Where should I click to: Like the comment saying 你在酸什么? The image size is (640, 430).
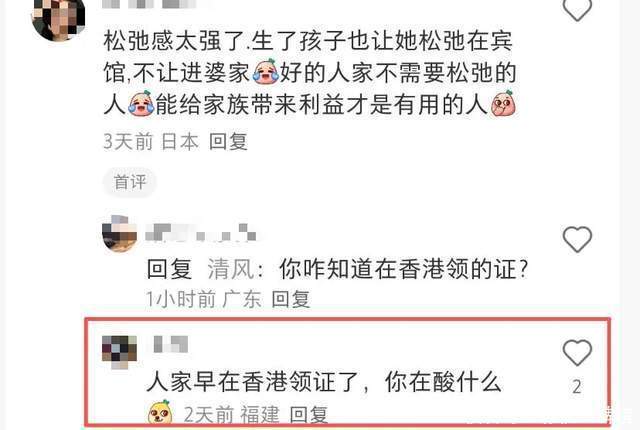click(577, 352)
